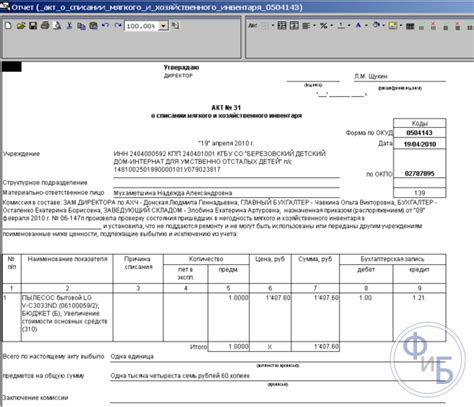Open a file using the folder icon
This screenshot has height=407, width=474.
pyautogui.click(x=21, y=26)
